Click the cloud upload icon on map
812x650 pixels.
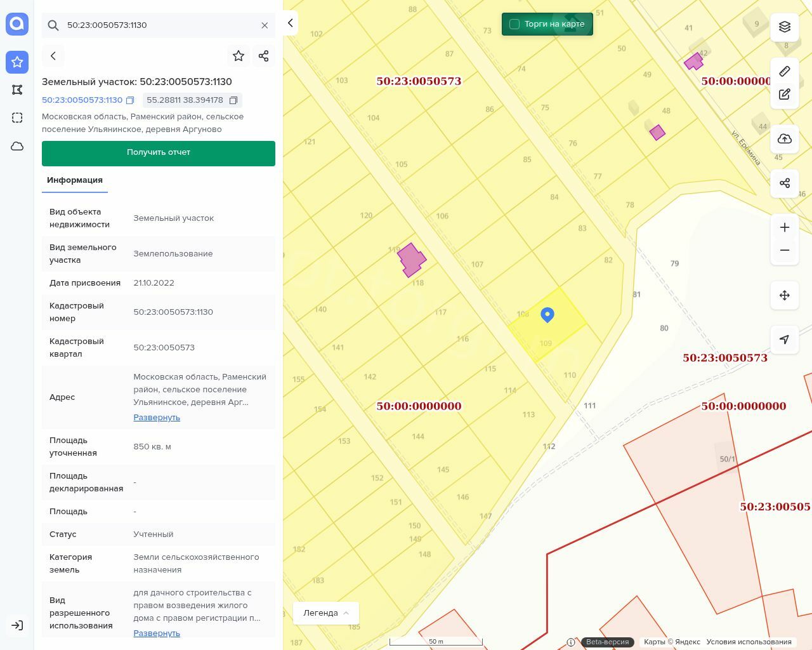tap(784, 139)
